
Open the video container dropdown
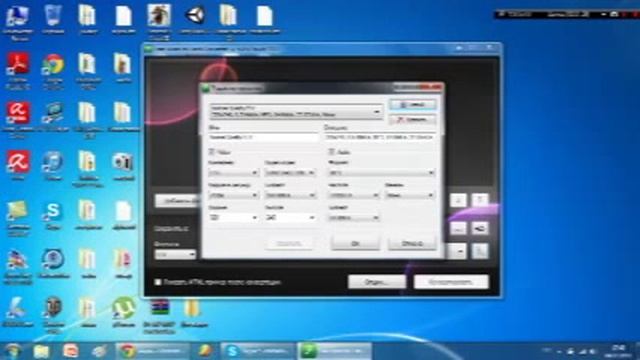tap(233, 173)
